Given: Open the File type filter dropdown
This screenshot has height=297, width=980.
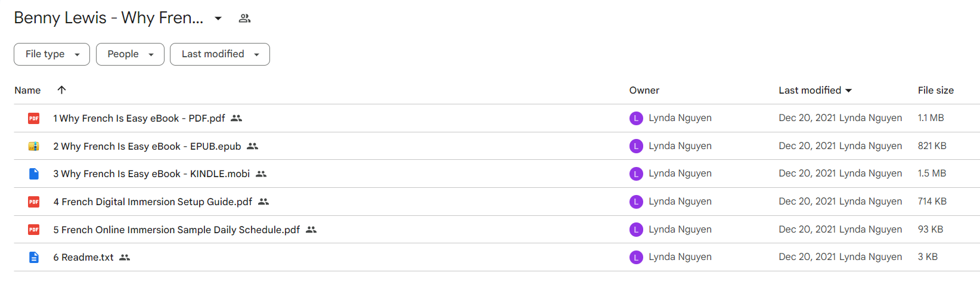Looking at the screenshot, I should [x=52, y=54].
